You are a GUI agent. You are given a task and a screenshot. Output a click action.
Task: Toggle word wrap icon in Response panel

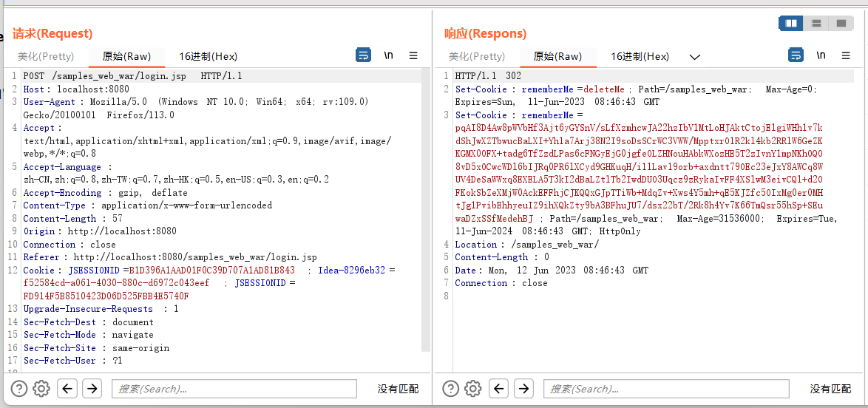796,55
